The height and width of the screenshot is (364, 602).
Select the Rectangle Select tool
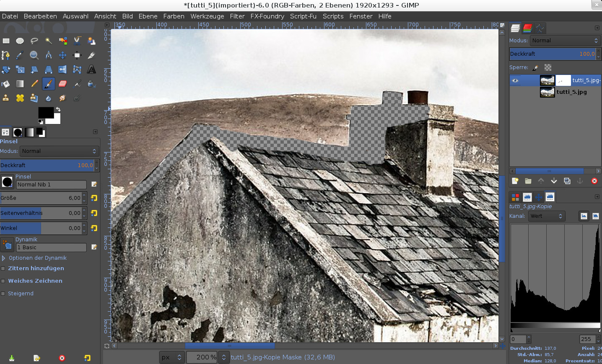click(x=6, y=41)
